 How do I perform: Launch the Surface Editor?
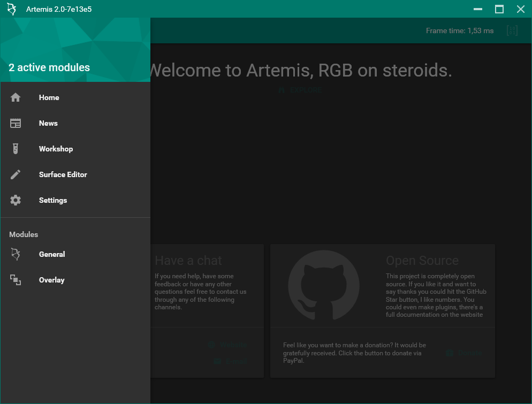pyautogui.click(x=75, y=174)
